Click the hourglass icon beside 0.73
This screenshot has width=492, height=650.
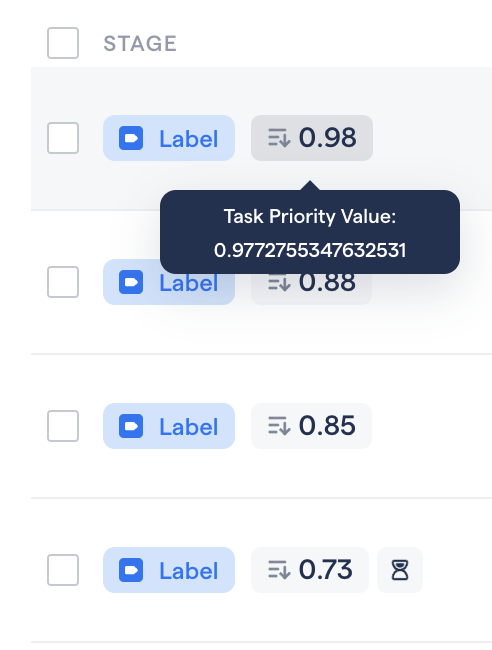(400, 570)
